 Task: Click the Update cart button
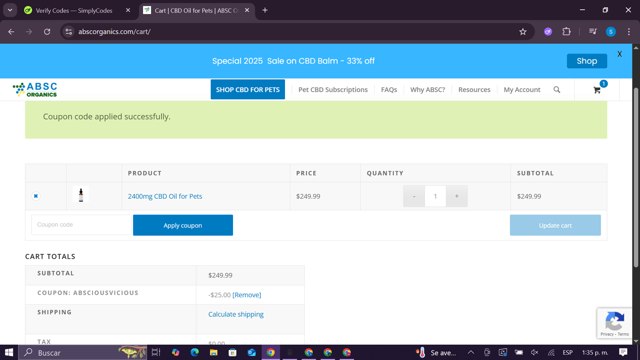[x=555, y=225]
